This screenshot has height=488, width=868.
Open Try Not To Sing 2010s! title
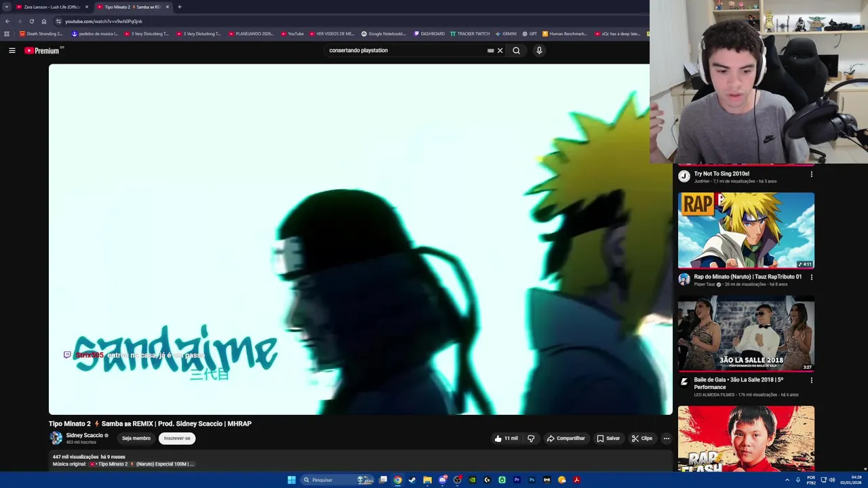click(722, 174)
